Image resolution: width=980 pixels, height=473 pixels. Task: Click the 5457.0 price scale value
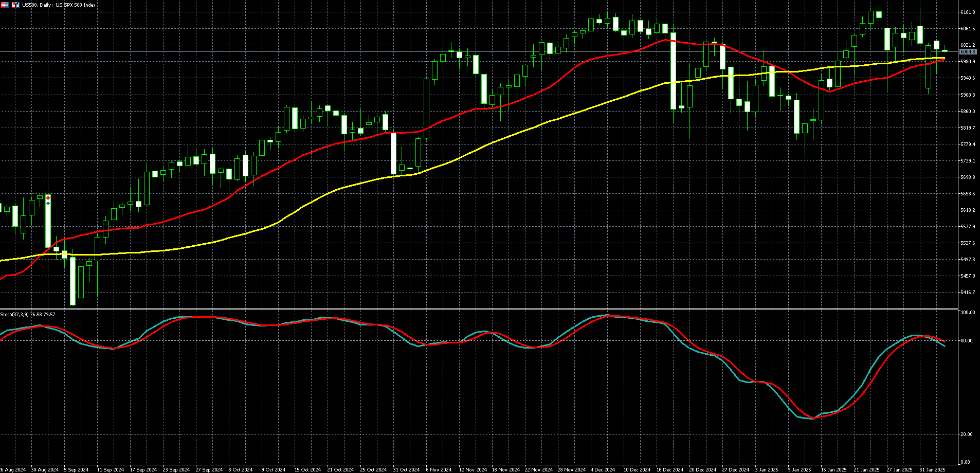(967, 276)
